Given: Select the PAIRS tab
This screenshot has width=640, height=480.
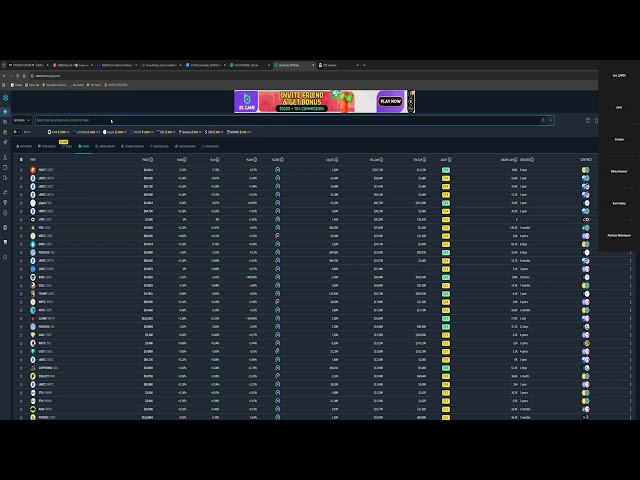Looking at the screenshot, I should [x=84, y=146].
